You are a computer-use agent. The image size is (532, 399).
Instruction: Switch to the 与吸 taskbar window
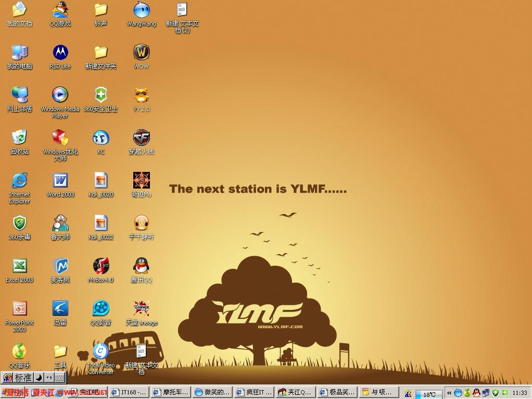[378, 392]
